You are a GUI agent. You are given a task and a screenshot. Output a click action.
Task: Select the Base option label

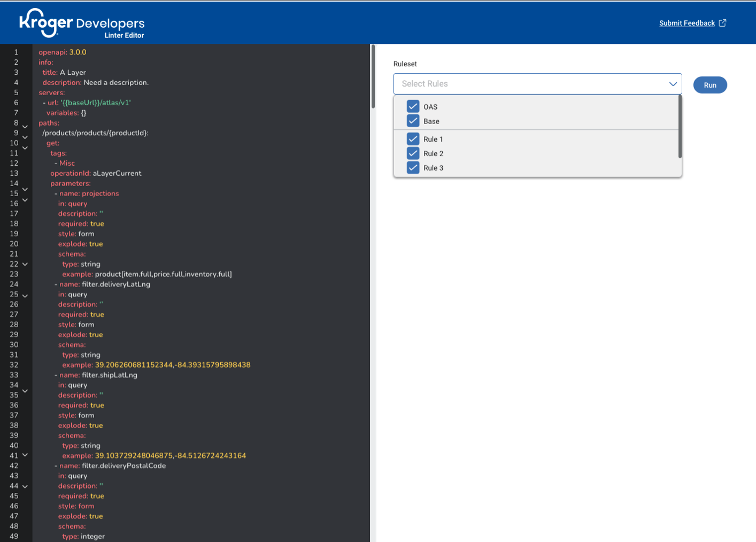[x=431, y=121]
